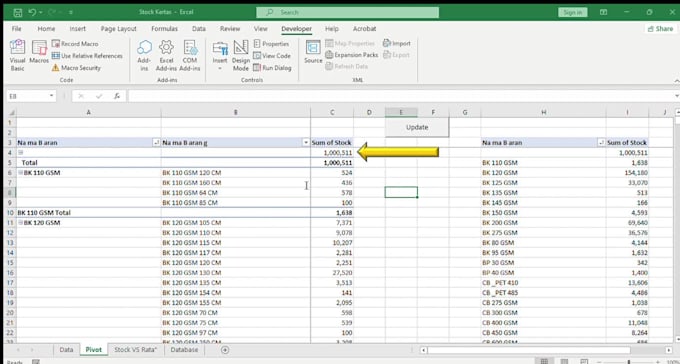
Task: Open control Properties
Action: (271, 44)
